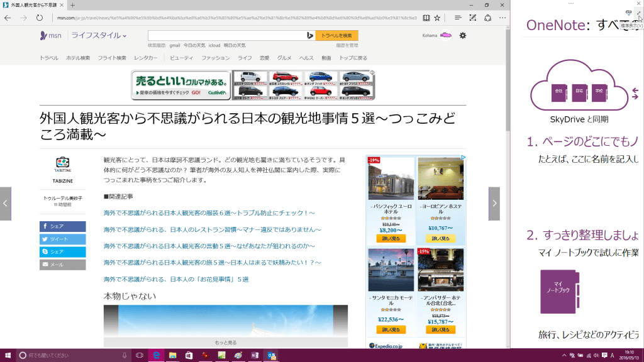Screen dimensions: 644x362
Task: Show hidden tray icons chevron
Action: point(564,356)
